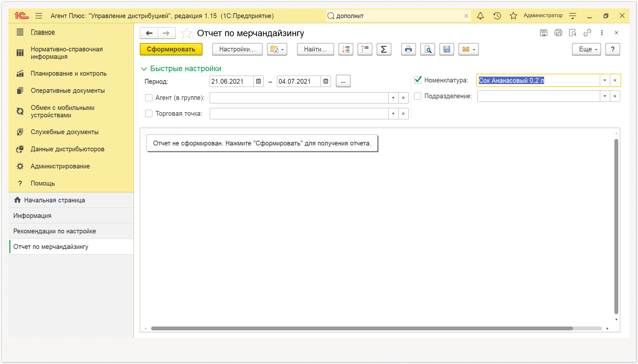Image resolution: width=638 pixels, height=364 pixels.
Task: Open Обмен с мобильными устройствами section
Action: (62, 111)
